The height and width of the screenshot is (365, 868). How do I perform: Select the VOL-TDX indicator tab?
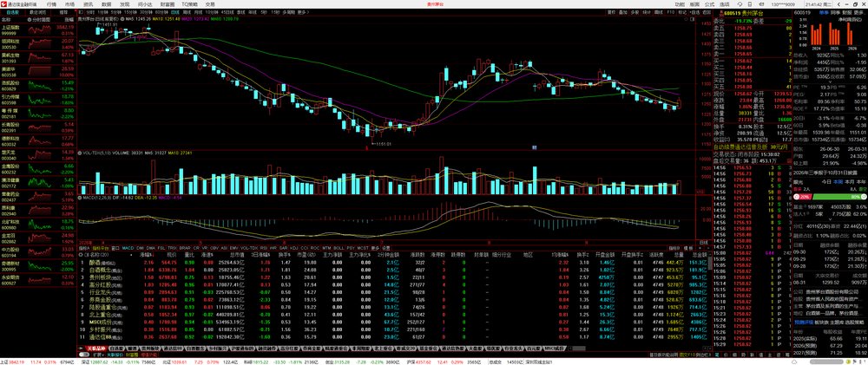(x=249, y=248)
